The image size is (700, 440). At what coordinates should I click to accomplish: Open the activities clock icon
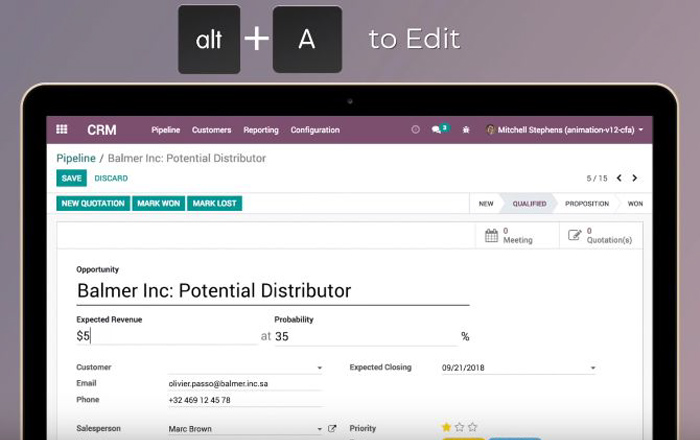415,129
